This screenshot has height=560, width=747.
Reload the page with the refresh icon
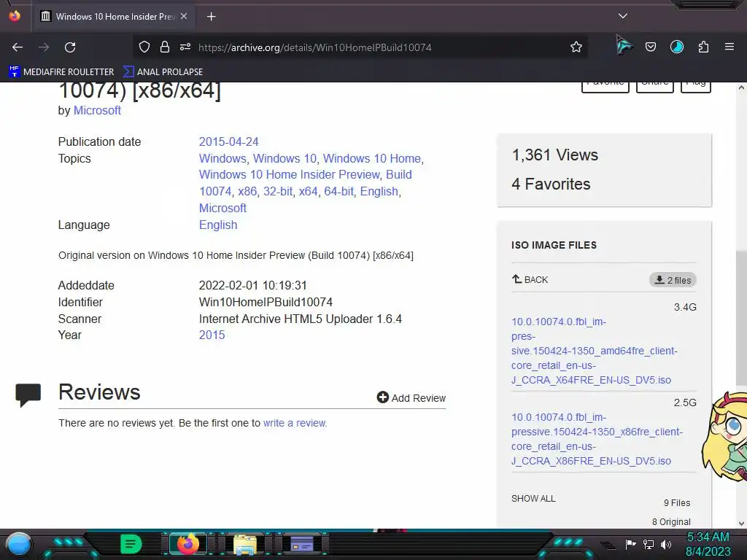point(70,47)
